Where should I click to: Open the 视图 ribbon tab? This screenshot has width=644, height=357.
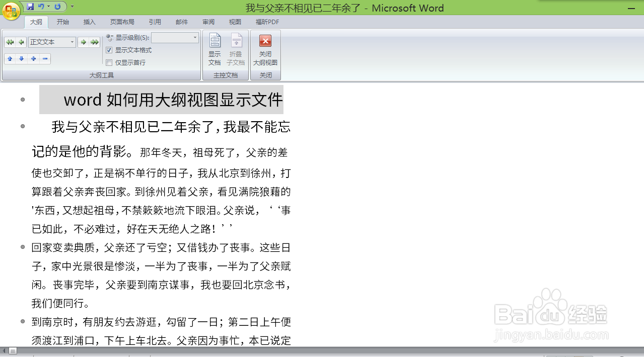235,22
